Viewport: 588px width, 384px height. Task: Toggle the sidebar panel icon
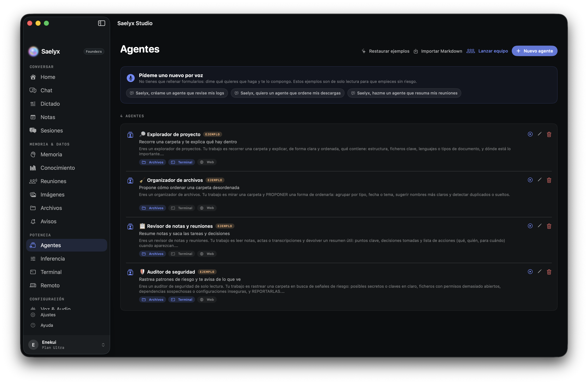(x=101, y=23)
